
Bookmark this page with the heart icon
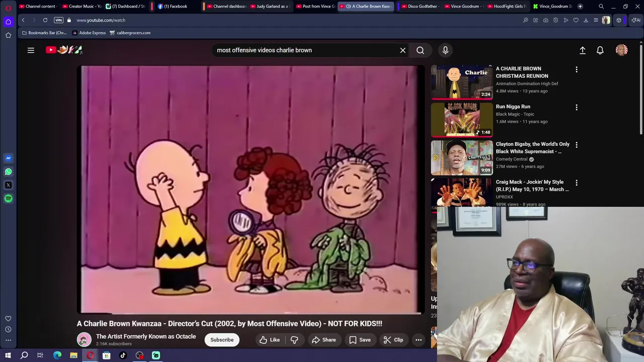[576, 20]
